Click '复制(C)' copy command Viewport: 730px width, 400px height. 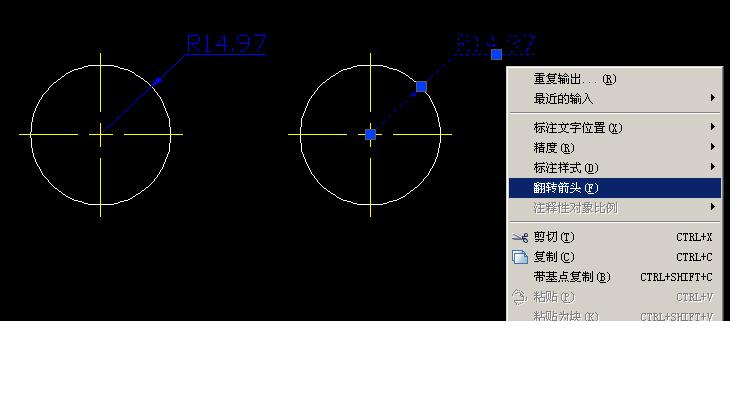(x=615, y=257)
